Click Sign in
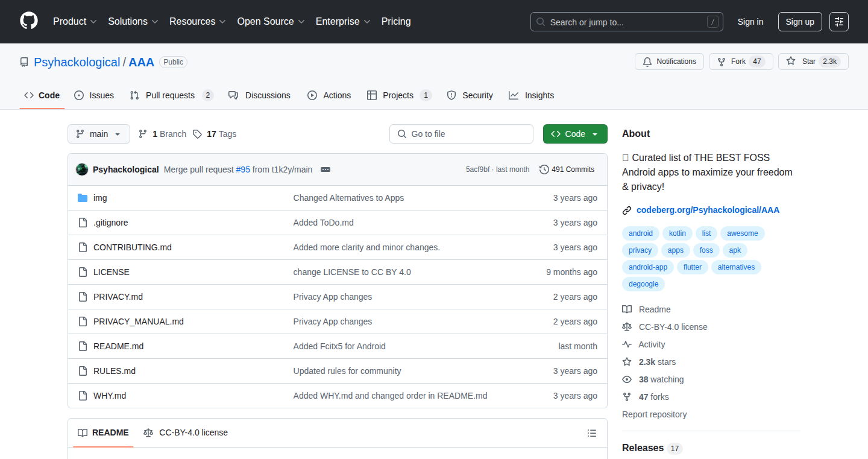 click(x=750, y=22)
